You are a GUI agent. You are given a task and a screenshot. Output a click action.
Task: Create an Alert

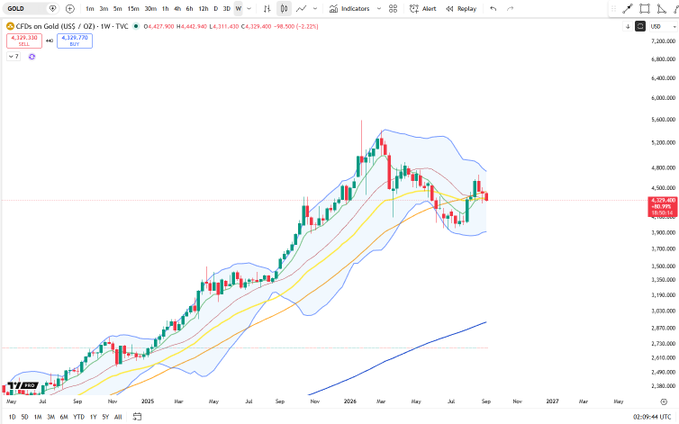click(x=423, y=9)
